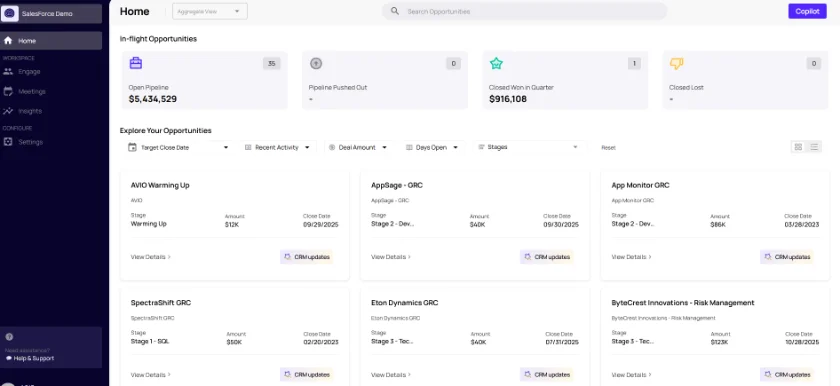The image size is (840, 386).
Task: Click the help question mark icon
Action: point(9,337)
